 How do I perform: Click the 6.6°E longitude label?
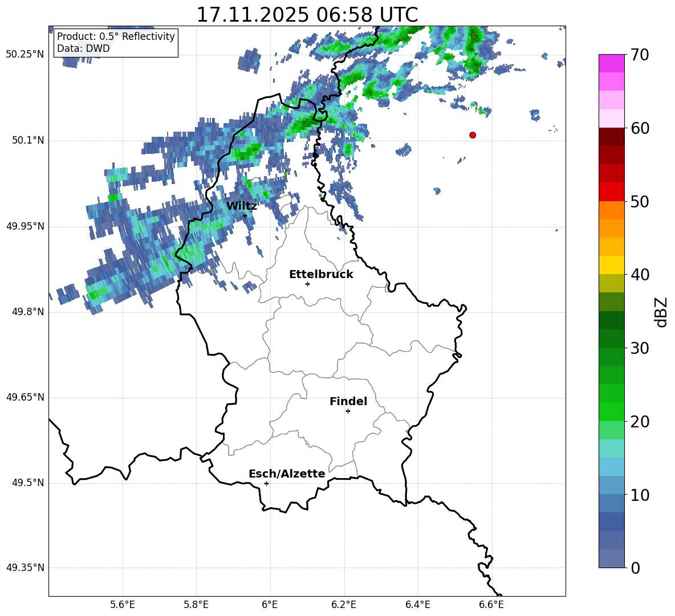491,605
